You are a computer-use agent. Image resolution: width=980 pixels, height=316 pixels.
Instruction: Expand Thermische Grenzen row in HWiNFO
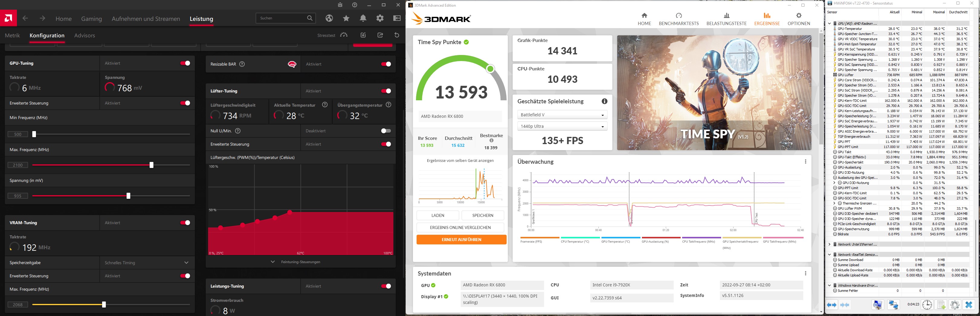834,203
